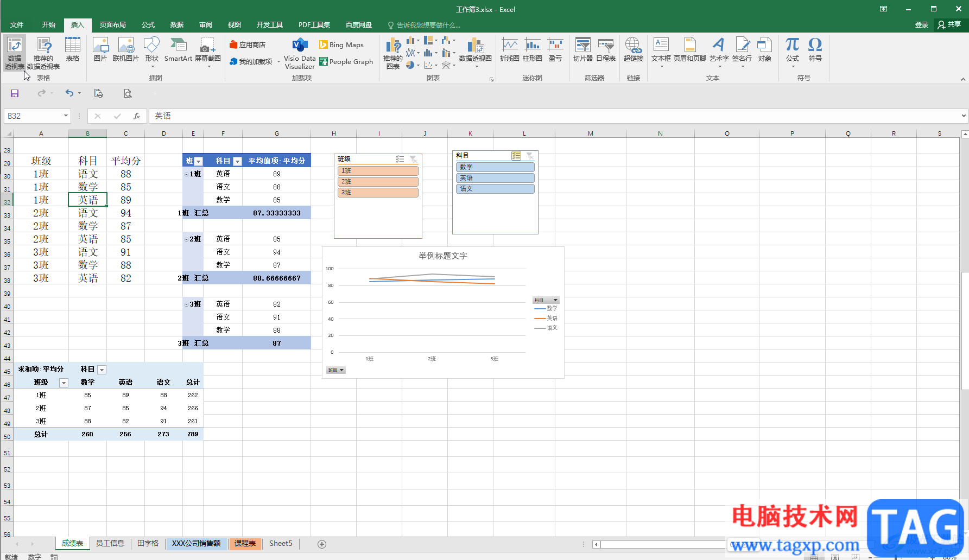Viewport: 969px width, 560px height.
Task: Insert a 文本框 text box
Action: point(661,51)
